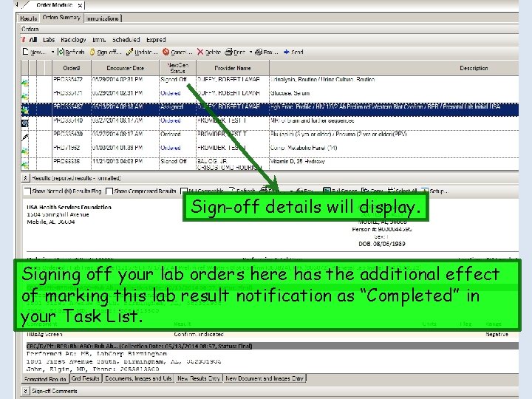Click Refresh in results toolbar
Image resolution: width=532 pixels, height=399 pixels.
(242, 191)
